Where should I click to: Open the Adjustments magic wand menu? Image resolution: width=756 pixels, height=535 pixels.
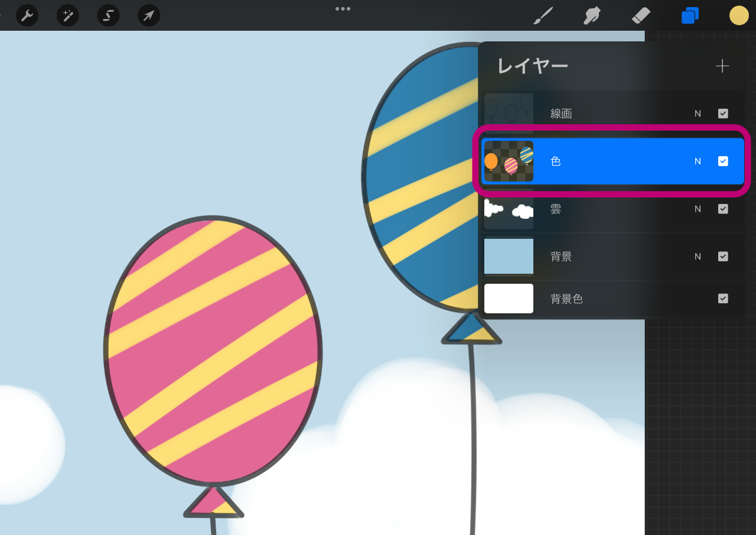(68, 15)
